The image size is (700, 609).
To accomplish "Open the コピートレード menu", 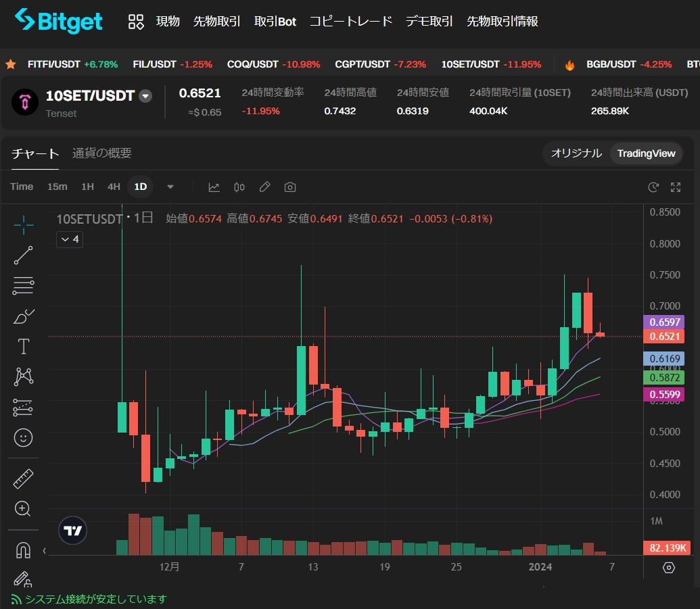I will click(350, 22).
